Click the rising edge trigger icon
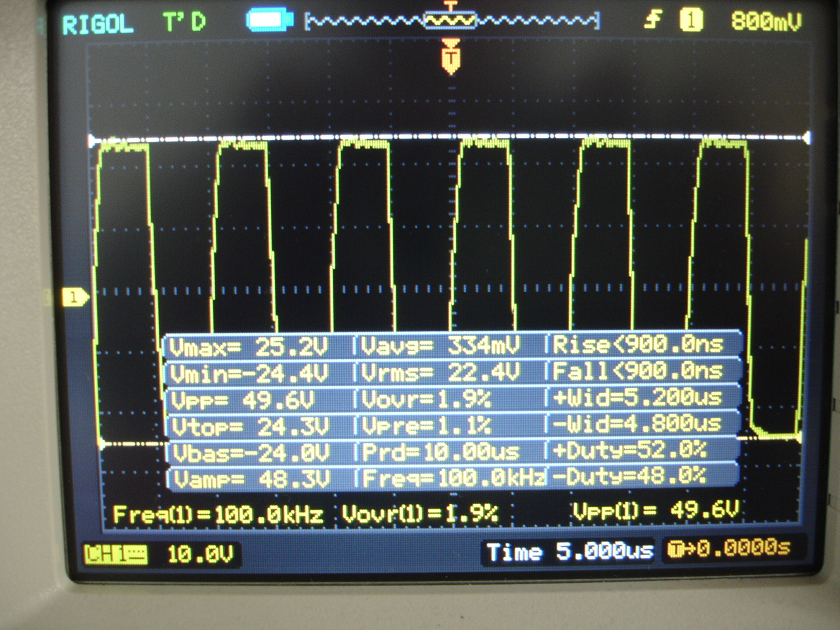 point(652,20)
